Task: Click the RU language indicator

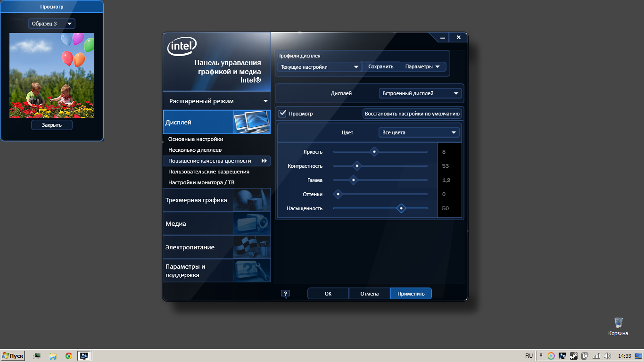Action: [x=529, y=356]
